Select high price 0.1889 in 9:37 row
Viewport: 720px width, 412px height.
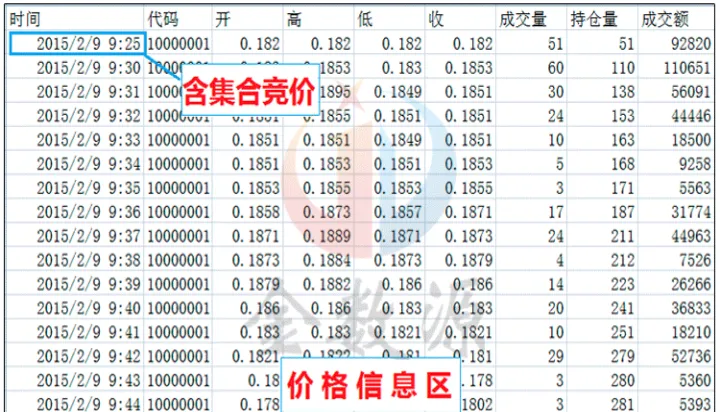point(326,236)
